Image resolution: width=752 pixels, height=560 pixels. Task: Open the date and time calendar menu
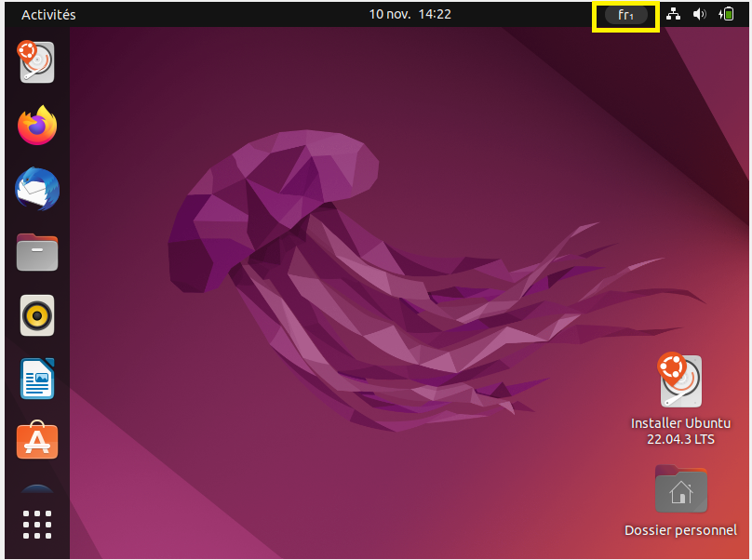[410, 15]
